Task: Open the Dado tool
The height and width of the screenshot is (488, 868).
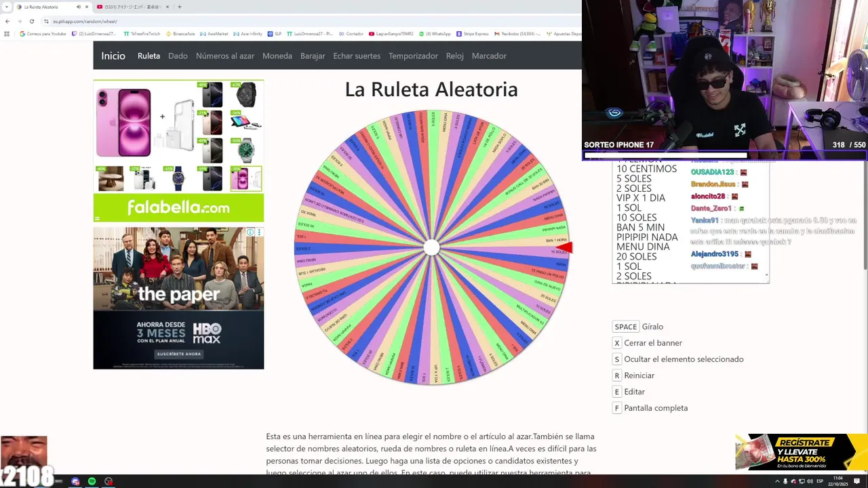Action: (x=178, y=56)
